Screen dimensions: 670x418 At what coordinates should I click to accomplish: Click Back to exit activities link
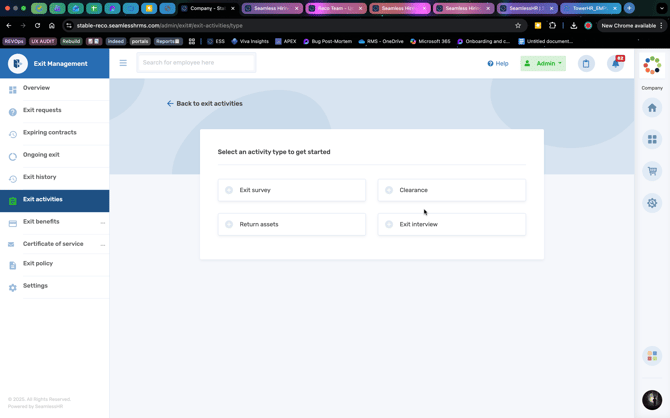pyautogui.click(x=205, y=103)
